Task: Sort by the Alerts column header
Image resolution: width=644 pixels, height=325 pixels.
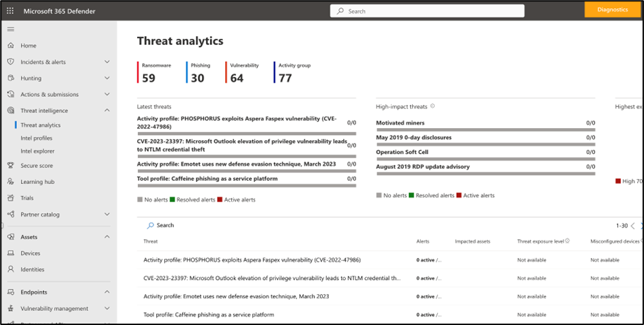Action: pos(423,241)
